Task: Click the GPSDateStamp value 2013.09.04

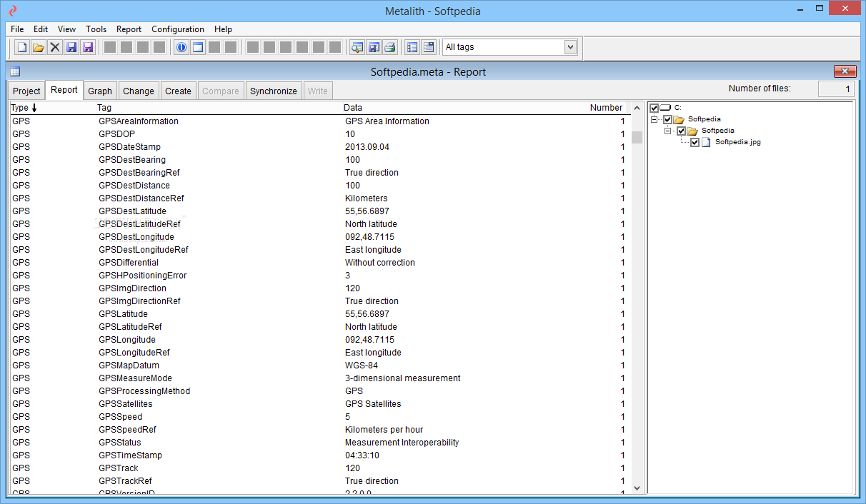Action: click(x=367, y=147)
